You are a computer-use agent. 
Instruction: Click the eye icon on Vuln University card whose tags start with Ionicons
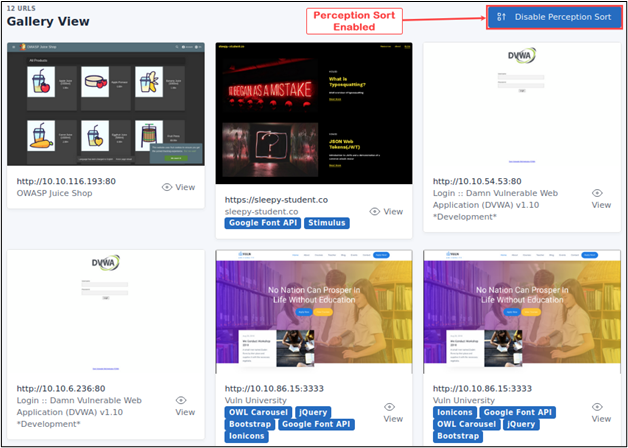(x=598, y=407)
